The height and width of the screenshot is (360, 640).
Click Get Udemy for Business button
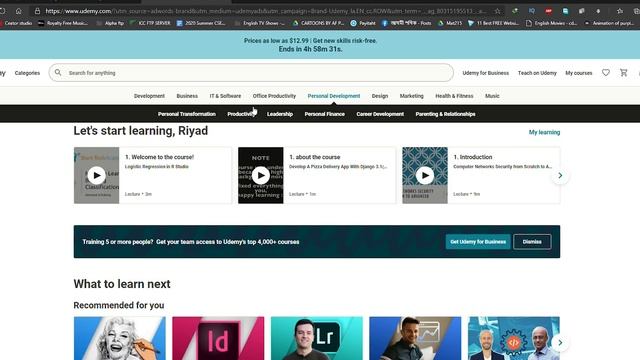point(478,242)
